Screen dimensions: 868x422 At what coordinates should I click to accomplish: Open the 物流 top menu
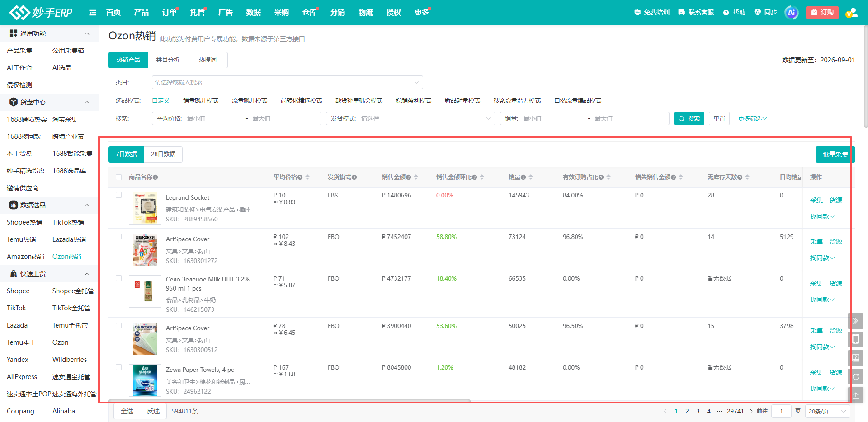click(365, 12)
